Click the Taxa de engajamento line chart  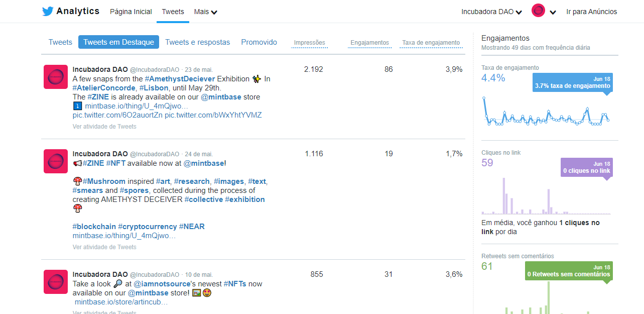tap(546, 112)
